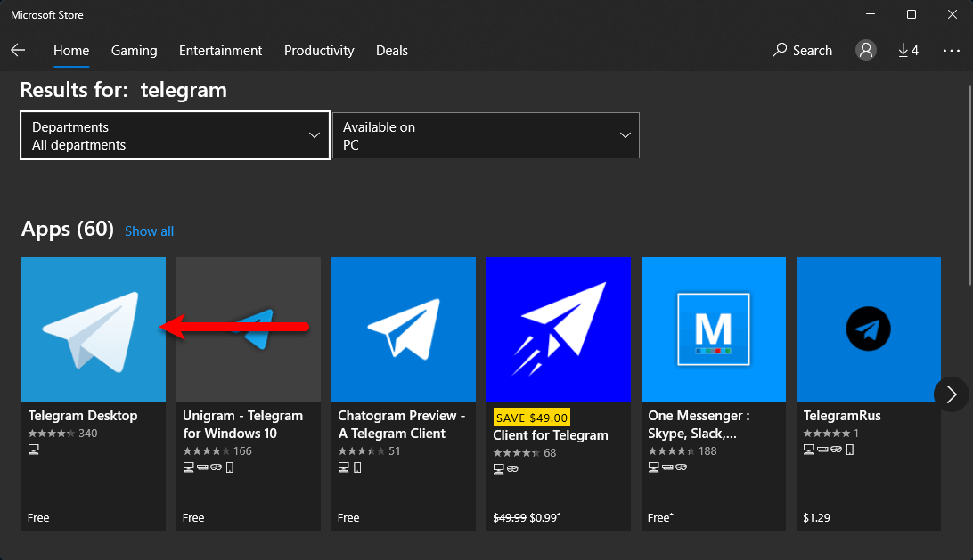
Task: Click the One Messenger title
Action: (699, 424)
